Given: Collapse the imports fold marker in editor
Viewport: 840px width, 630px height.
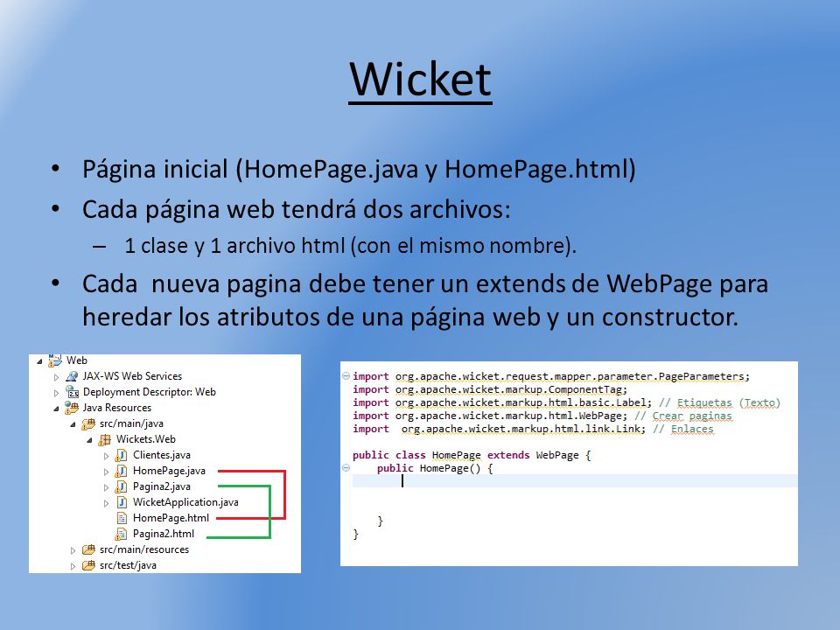Looking at the screenshot, I should coord(346,375).
